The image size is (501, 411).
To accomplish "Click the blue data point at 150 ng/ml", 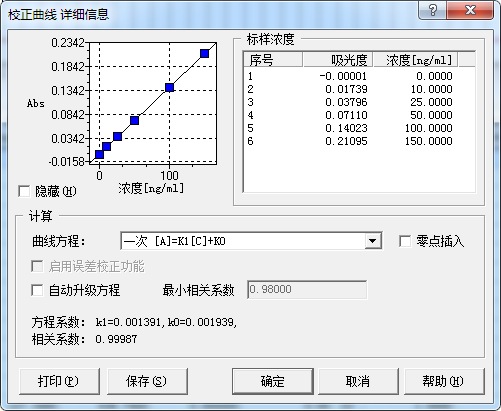I will click(x=205, y=53).
